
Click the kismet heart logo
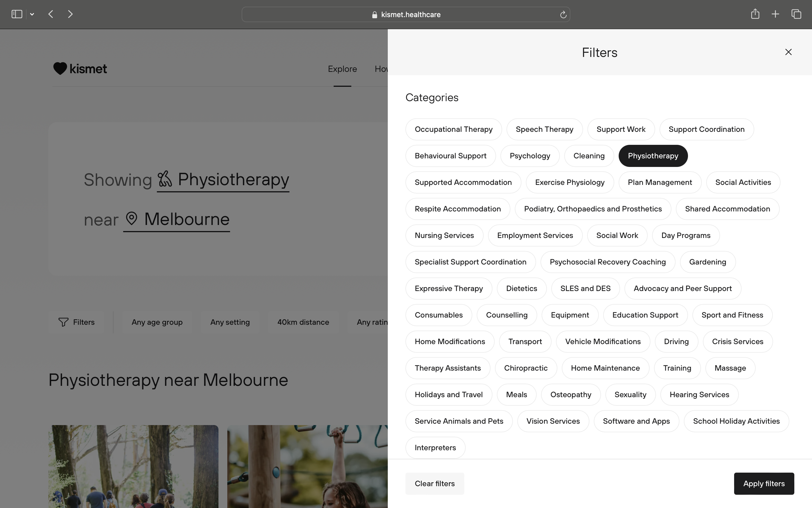point(80,69)
